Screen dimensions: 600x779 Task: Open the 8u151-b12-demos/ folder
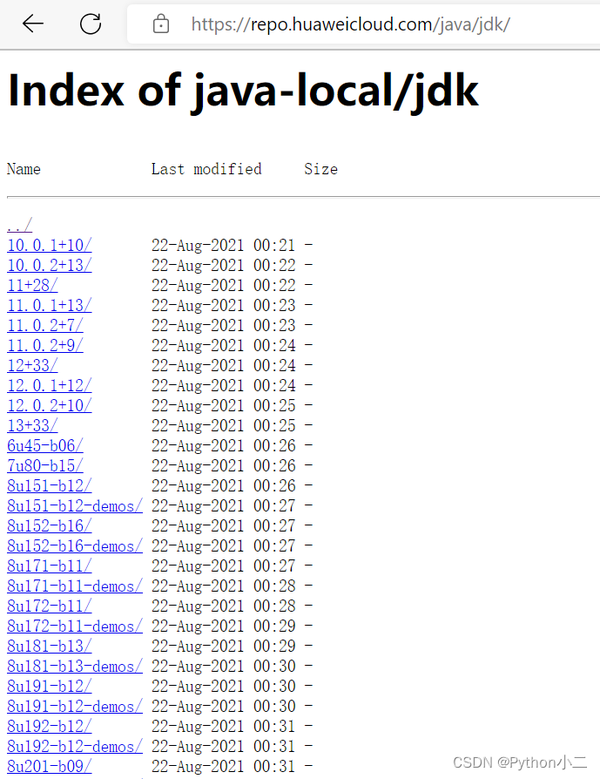(75, 506)
